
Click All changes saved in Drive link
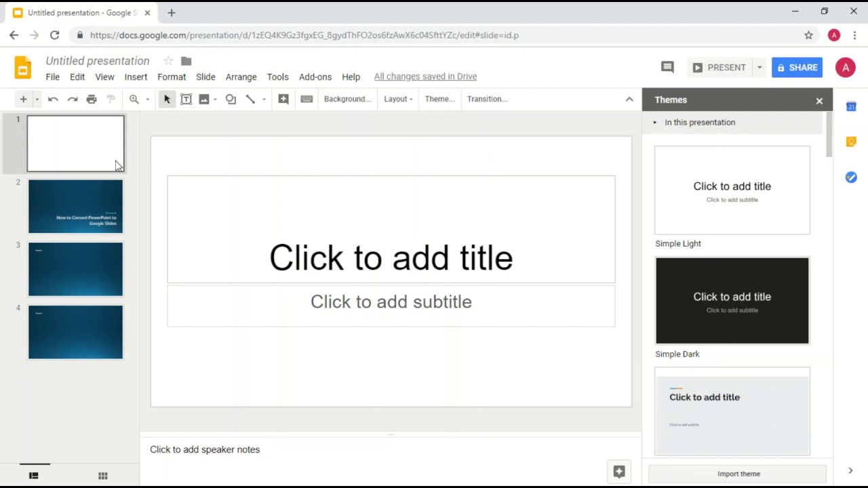coord(425,77)
